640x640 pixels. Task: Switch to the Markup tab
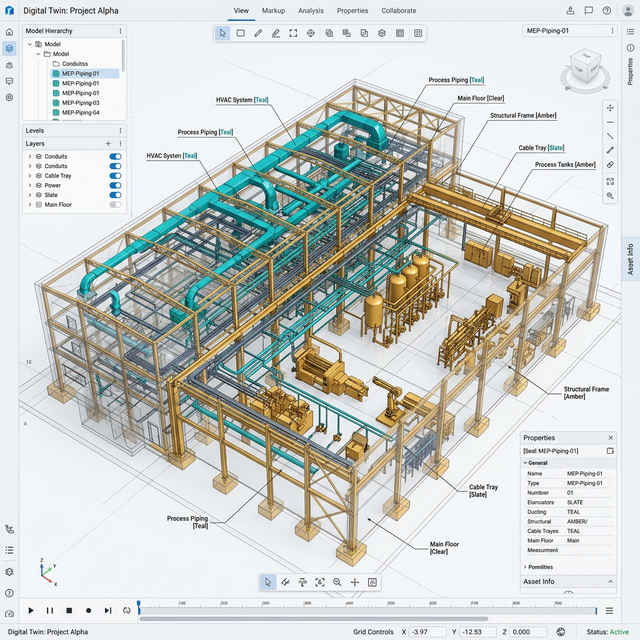click(273, 11)
